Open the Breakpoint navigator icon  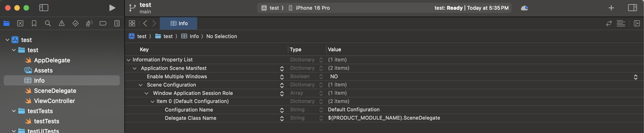click(103, 24)
